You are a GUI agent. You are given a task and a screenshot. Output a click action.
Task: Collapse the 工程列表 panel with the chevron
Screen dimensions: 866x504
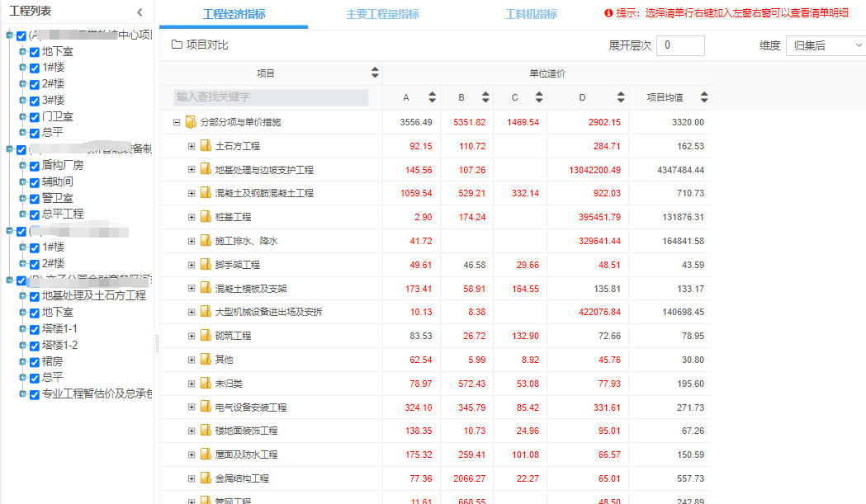[x=140, y=12]
